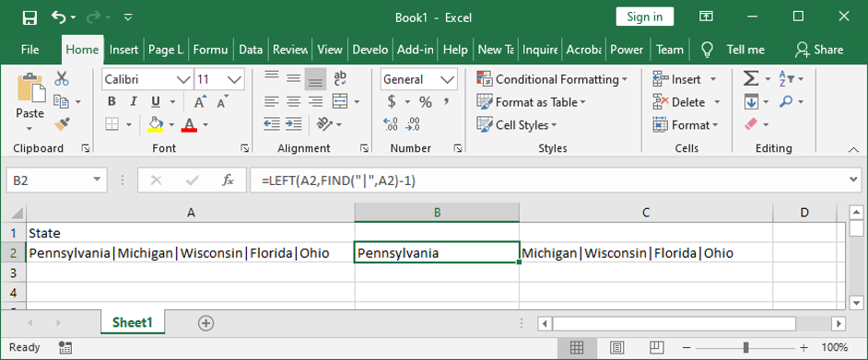
Task: Click the Increase Decimal icon
Action: [x=391, y=124]
